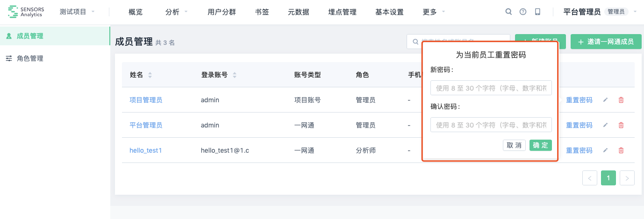644x219 pixels.
Task: Delete the hello_test1 member via trash icon
Action: (x=621, y=150)
